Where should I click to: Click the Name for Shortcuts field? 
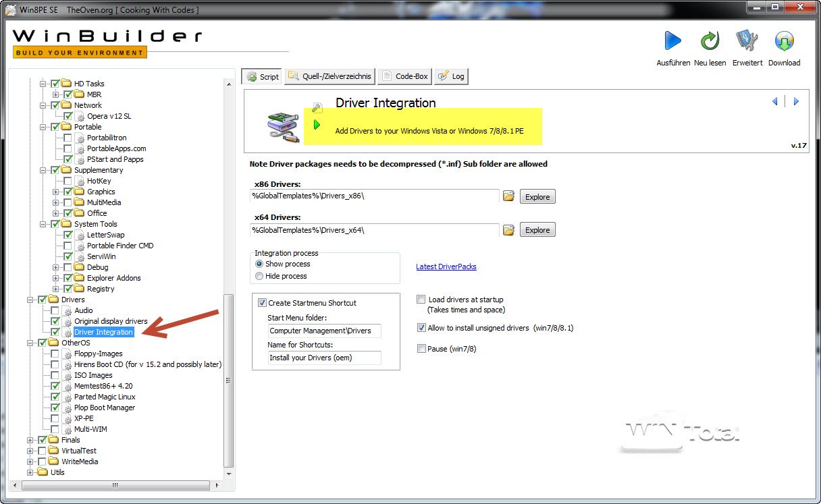coord(324,357)
